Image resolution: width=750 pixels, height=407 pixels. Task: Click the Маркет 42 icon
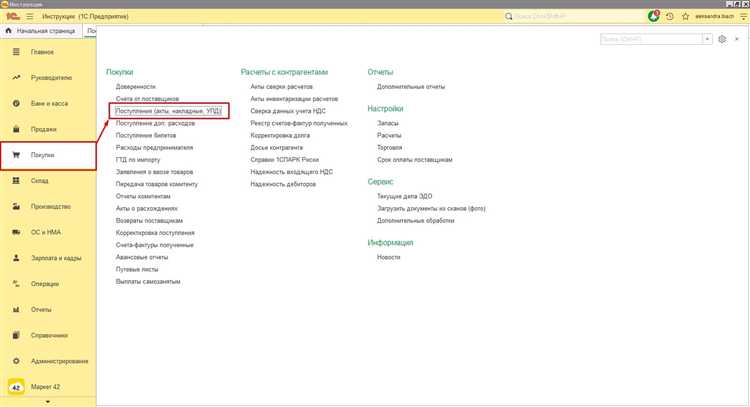pyautogui.click(x=16, y=387)
